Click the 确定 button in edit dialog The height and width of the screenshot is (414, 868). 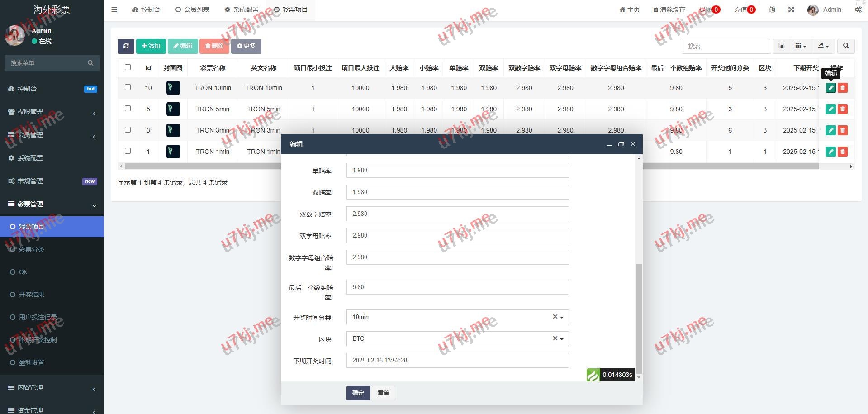tap(358, 393)
